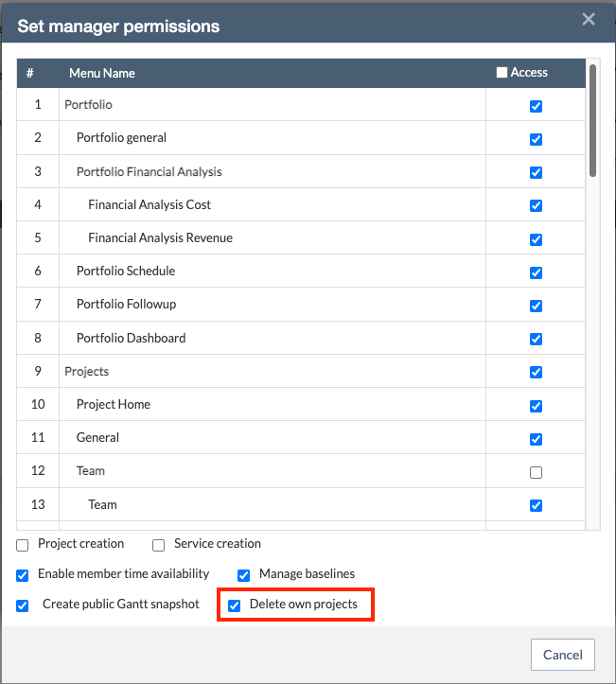Toggle access for Portfolio Dashboard
Viewport: 616px width, 684px height.
[536, 339]
